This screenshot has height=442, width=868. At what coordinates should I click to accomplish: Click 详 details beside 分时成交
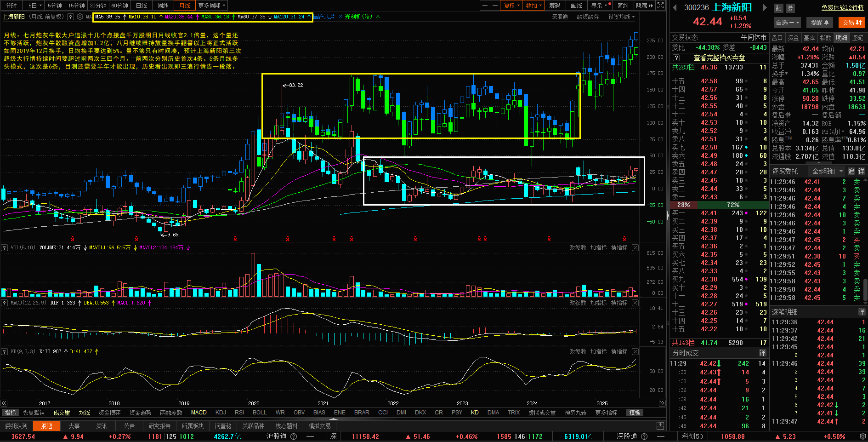point(762,353)
